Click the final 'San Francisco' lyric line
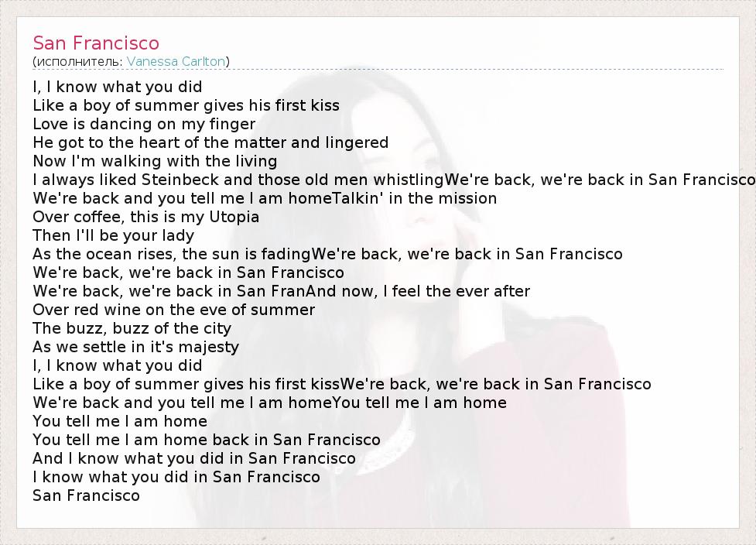Image resolution: width=756 pixels, height=545 pixels. [x=86, y=495]
